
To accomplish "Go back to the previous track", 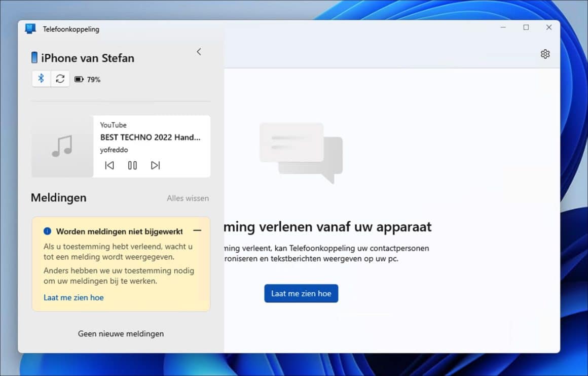I will pos(109,165).
